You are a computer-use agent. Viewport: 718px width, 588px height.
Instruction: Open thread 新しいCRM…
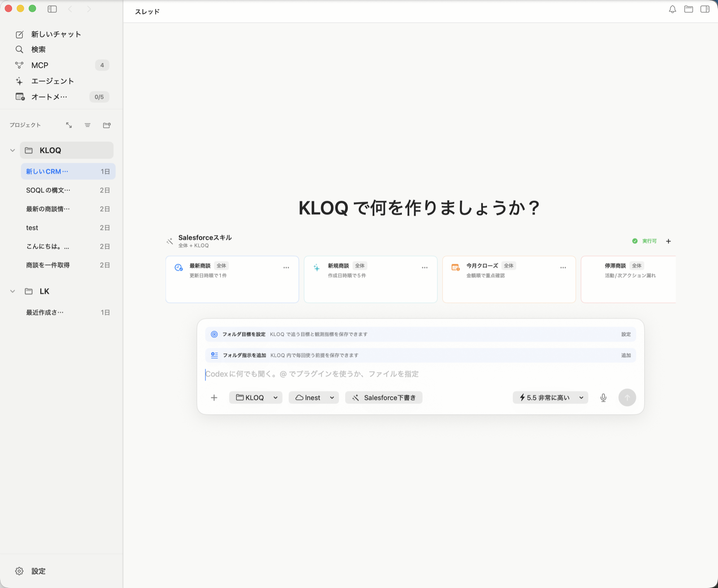tap(68, 171)
